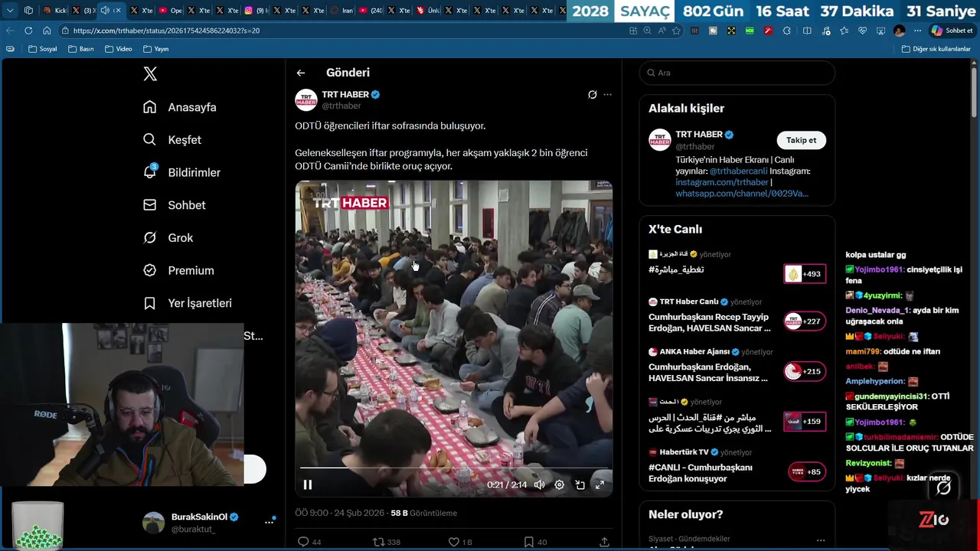980x551 pixels.
Task: Open Anasayfa home in sidebar
Action: click(180, 107)
